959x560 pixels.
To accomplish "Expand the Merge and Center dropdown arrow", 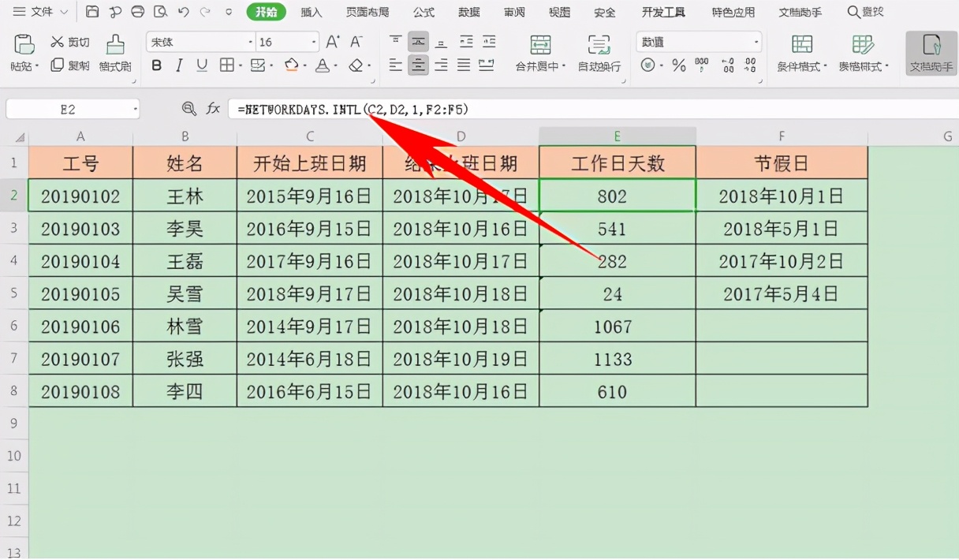I will tap(564, 66).
